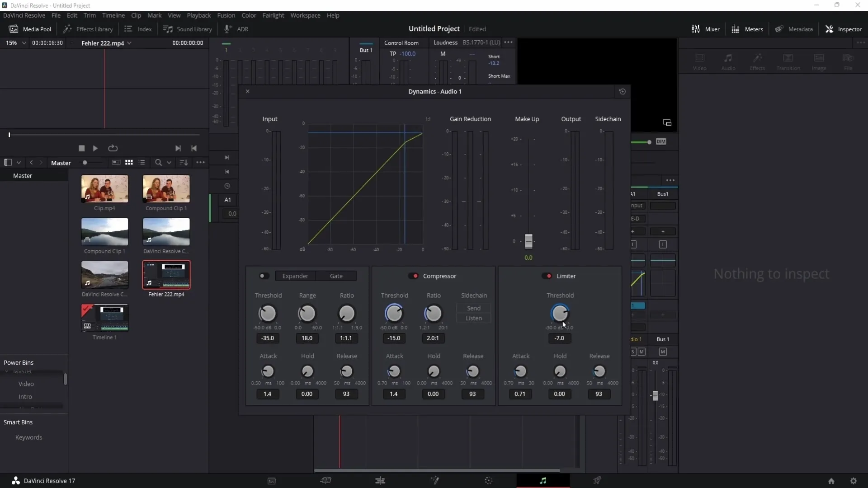Open the Meters panel

coord(753,28)
